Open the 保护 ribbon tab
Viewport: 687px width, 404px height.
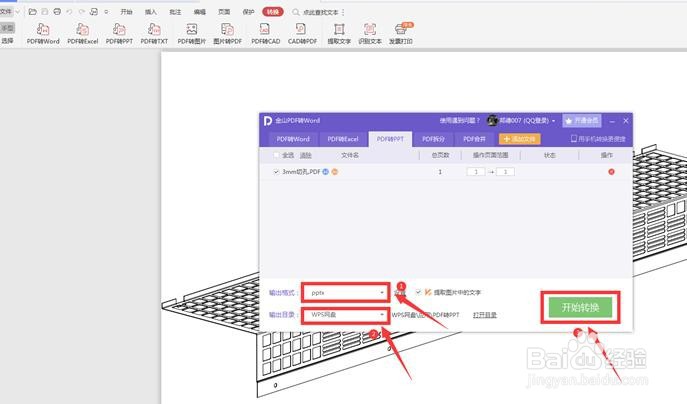point(248,12)
